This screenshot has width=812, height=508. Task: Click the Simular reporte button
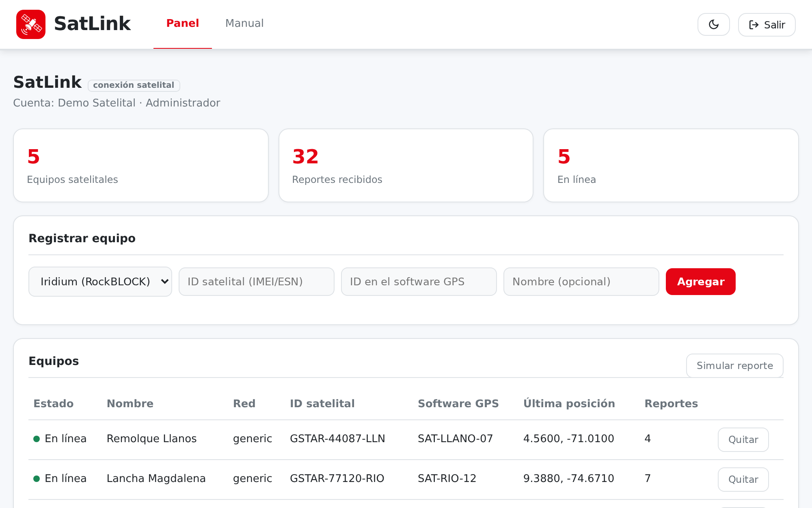(735, 365)
